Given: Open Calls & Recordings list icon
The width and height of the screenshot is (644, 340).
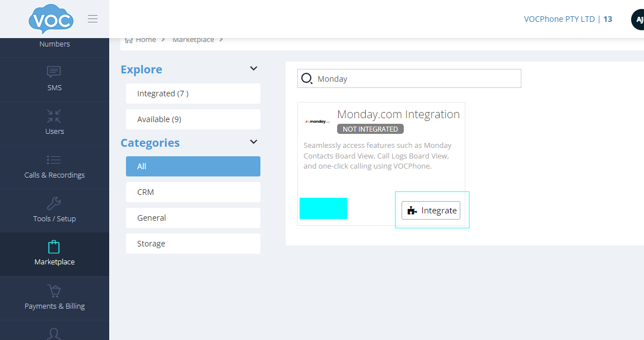Looking at the screenshot, I should point(54,160).
